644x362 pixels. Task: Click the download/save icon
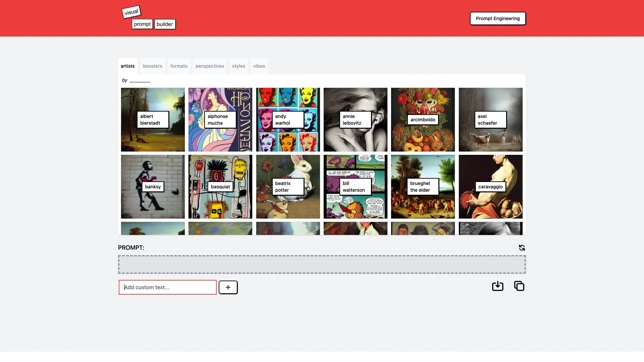[x=497, y=286]
